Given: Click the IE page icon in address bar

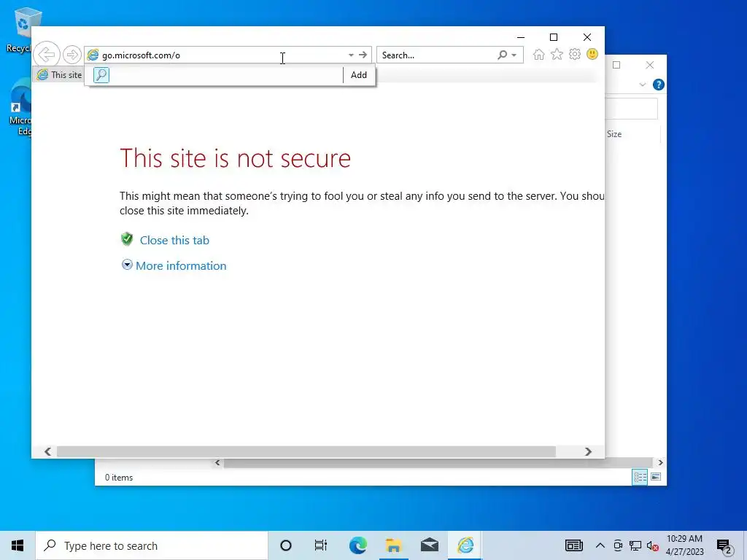Looking at the screenshot, I should [x=93, y=55].
